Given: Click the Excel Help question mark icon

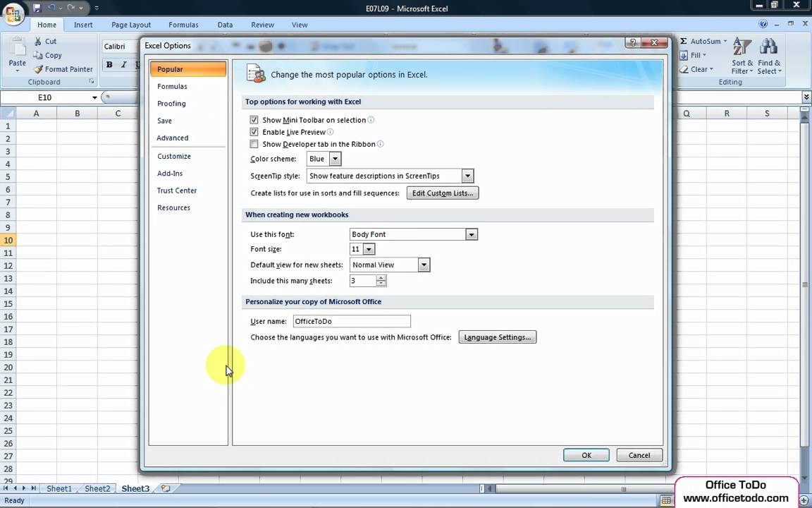Looking at the screenshot, I should click(763, 24).
